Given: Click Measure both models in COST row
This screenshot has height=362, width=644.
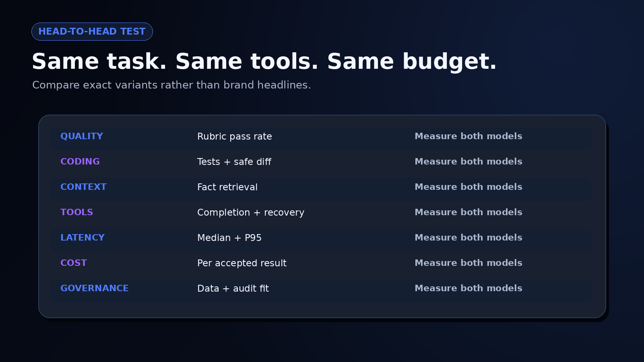Looking at the screenshot, I should click(469, 263).
